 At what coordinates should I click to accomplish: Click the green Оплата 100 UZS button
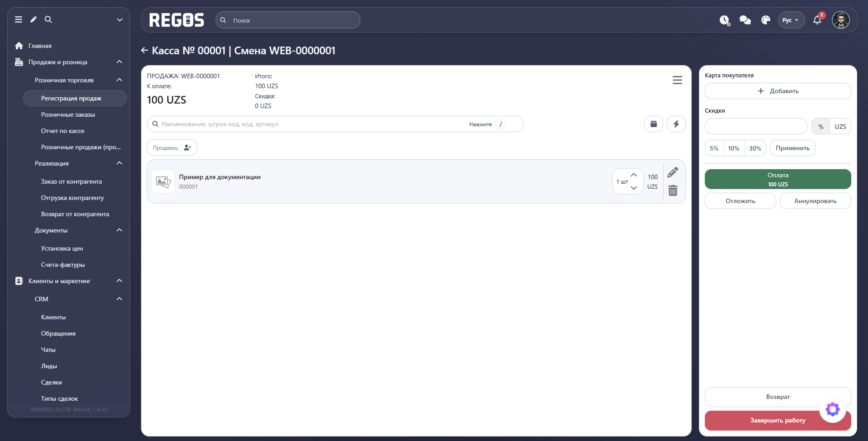coord(778,179)
